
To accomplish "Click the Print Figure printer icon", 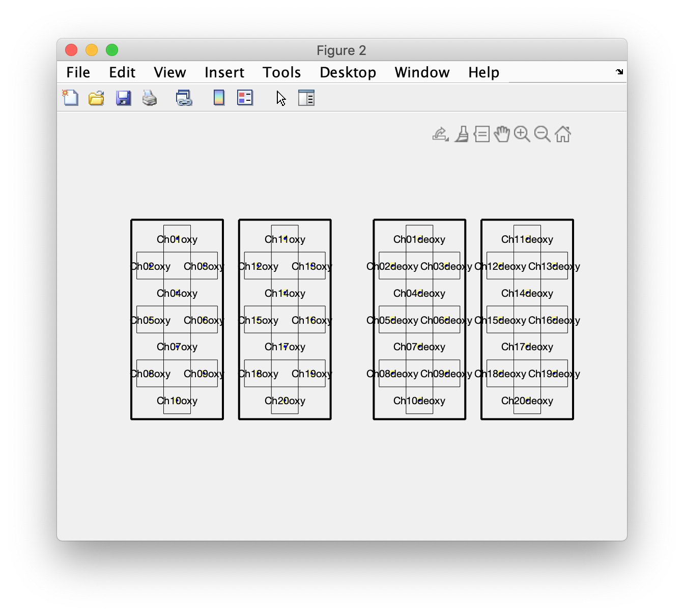I will [x=150, y=98].
